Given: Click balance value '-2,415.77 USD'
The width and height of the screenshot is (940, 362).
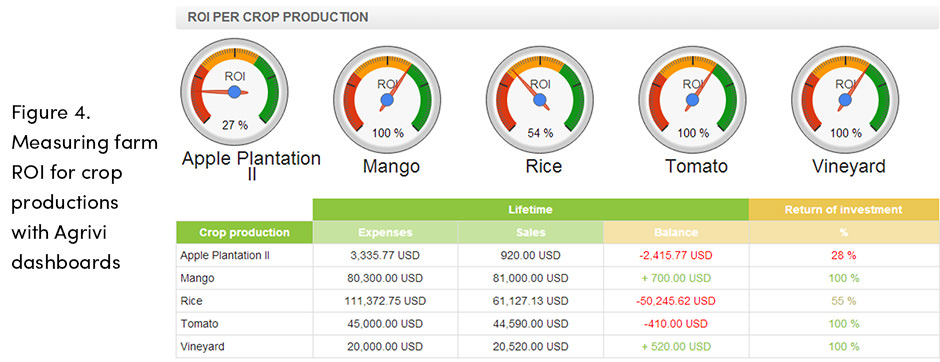Looking at the screenshot, I should pyautogui.click(x=676, y=255).
